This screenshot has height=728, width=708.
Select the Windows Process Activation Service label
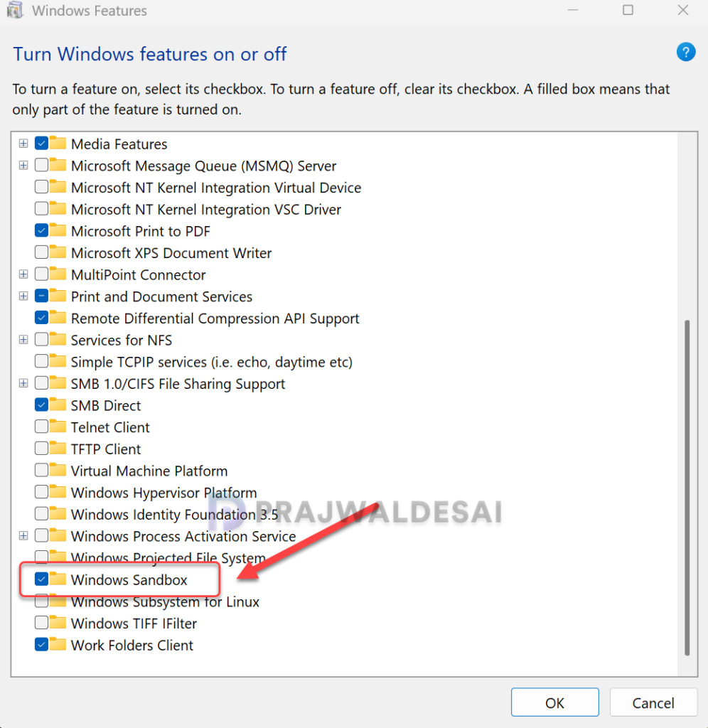(x=183, y=536)
